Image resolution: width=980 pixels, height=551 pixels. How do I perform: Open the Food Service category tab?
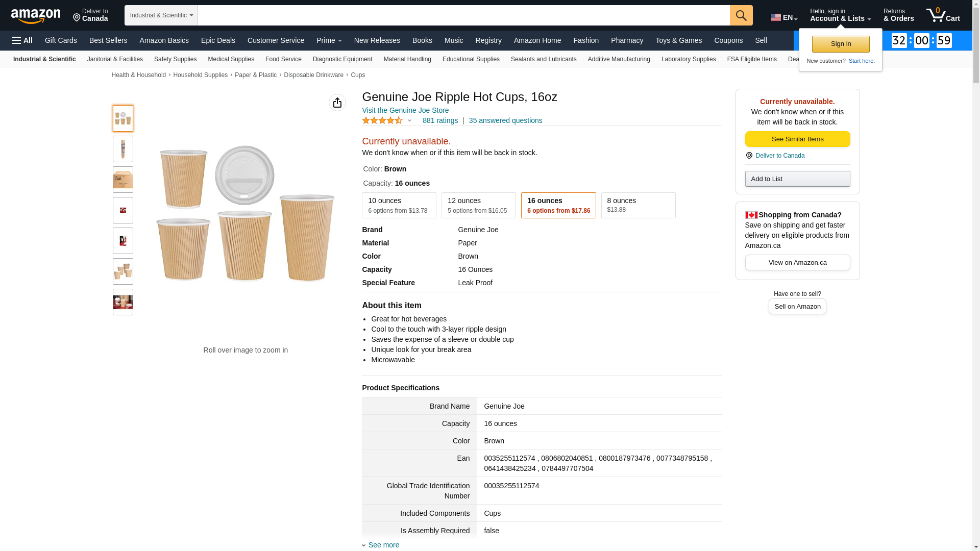[283, 59]
